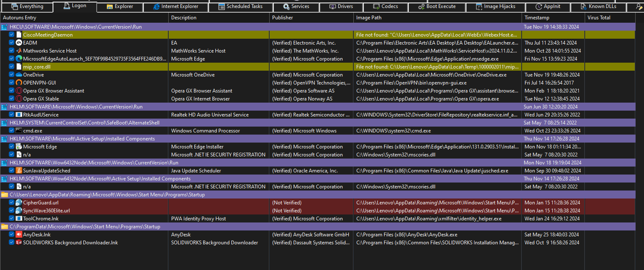Switch to the Boot Execute tab
The width and height of the screenshot is (644, 270).
coord(437,7)
